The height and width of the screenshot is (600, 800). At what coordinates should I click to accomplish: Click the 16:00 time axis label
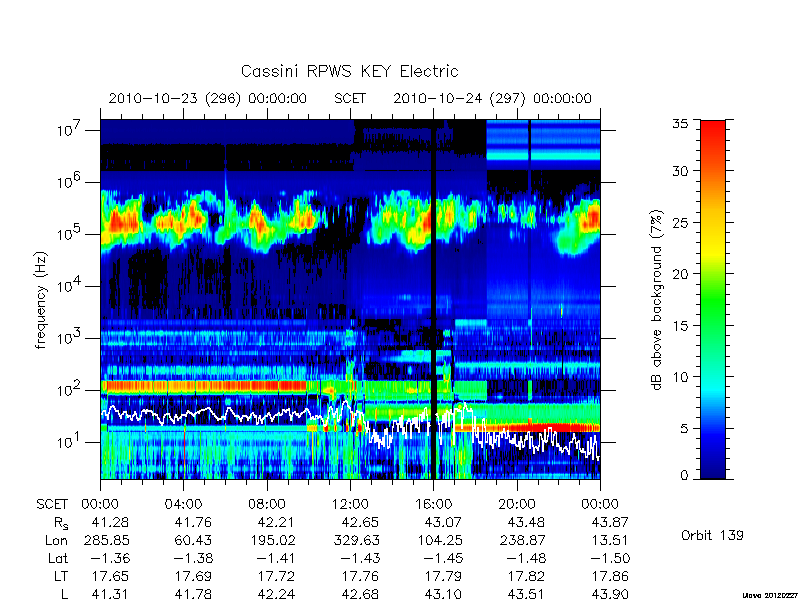433,504
